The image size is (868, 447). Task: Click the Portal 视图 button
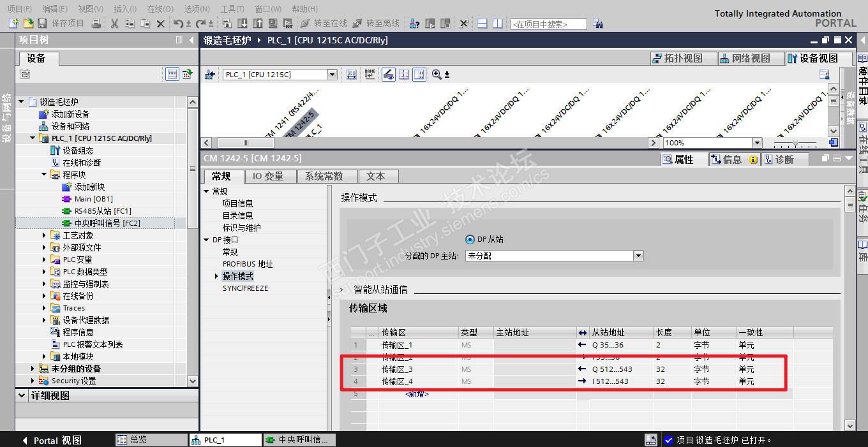point(51,440)
